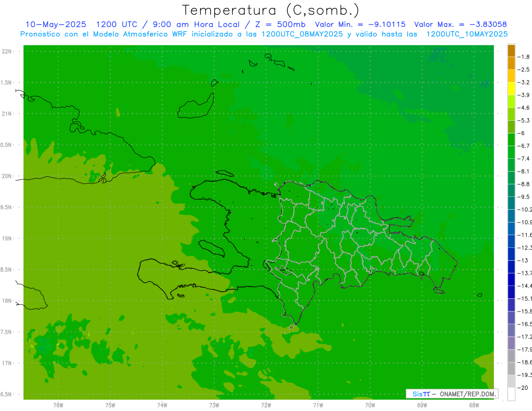The height and width of the screenshot is (411, 532).
Task: Click the '69W' longitude label
Action: (x=422, y=405)
